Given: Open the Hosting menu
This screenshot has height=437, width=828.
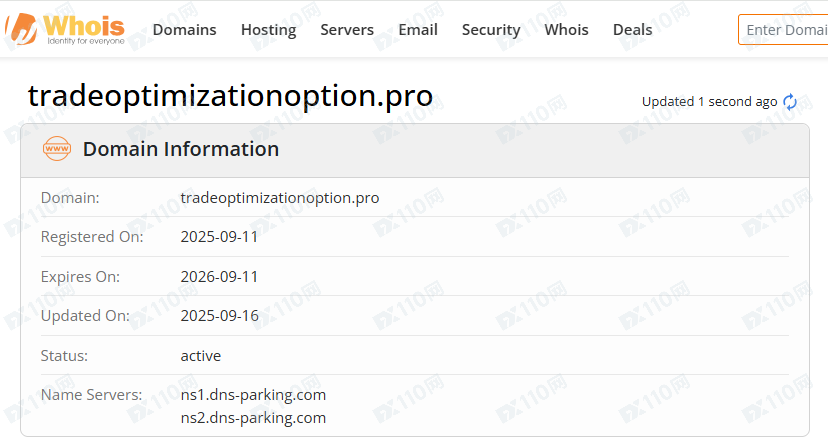Looking at the screenshot, I should pyautogui.click(x=268, y=30).
